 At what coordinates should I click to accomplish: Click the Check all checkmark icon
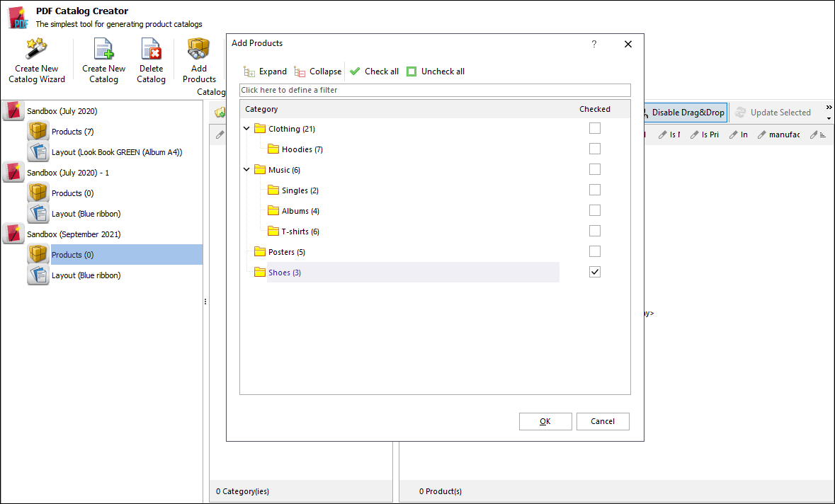coord(356,71)
